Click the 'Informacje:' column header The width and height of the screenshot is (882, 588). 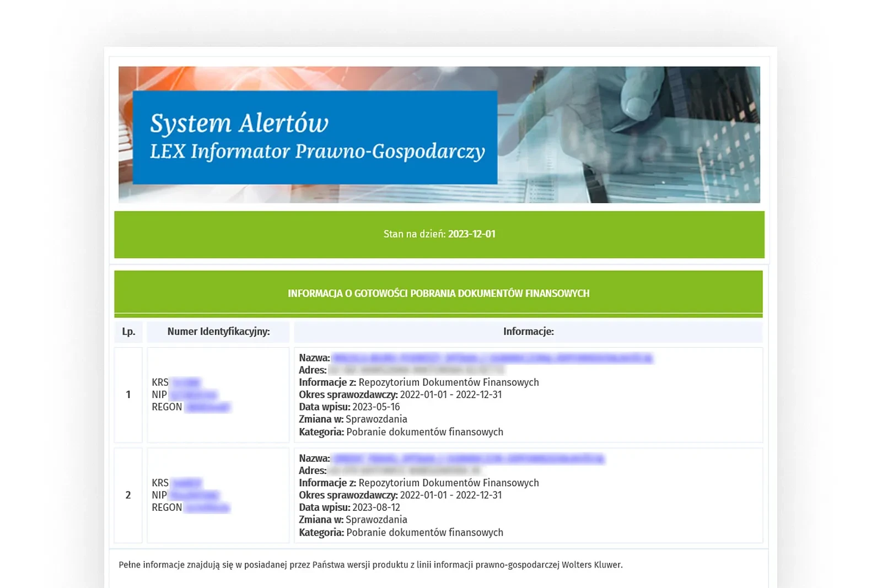528,331
